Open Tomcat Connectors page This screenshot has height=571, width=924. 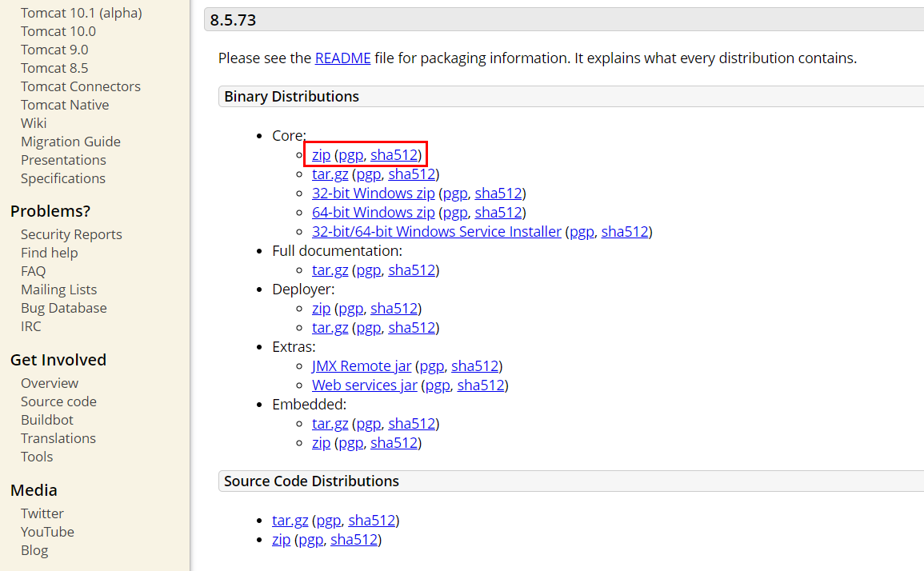tap(81, 86)
